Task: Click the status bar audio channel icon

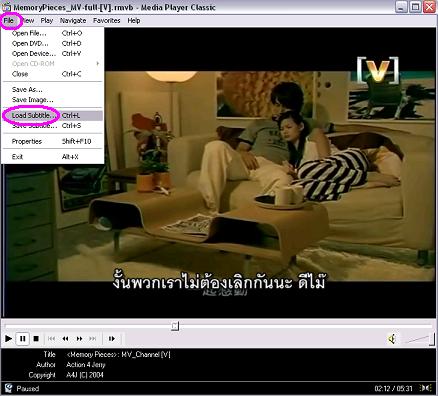Action: click(x=425, y=388)
